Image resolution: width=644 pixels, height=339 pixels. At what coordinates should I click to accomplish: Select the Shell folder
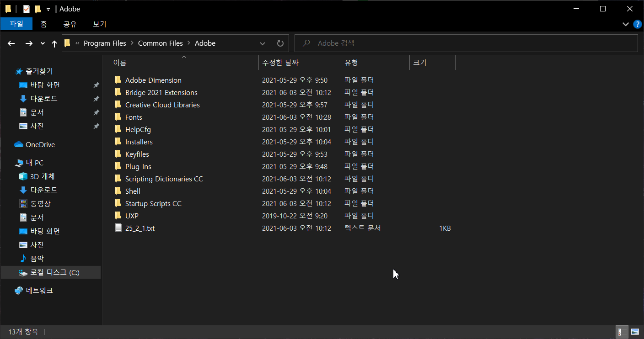[x=133, y=191]
